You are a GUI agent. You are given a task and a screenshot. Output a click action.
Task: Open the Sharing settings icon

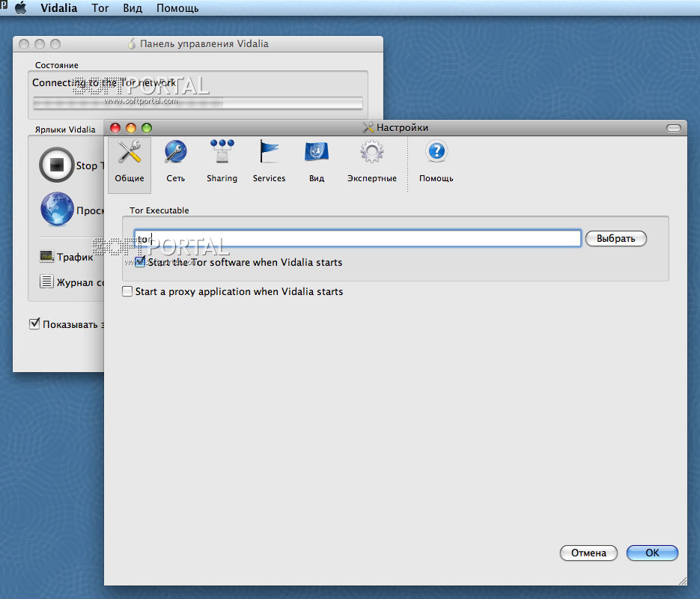point(222,152)
